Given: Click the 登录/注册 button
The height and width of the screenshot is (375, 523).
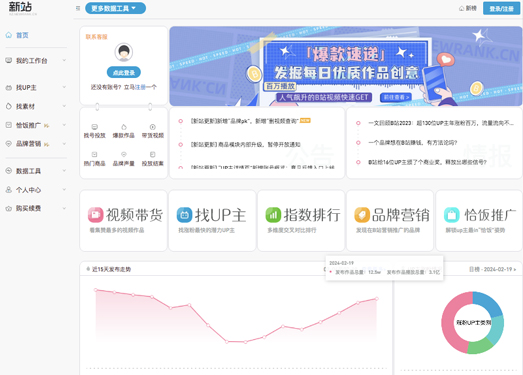Looking at the screenshot, I should 501,9.
